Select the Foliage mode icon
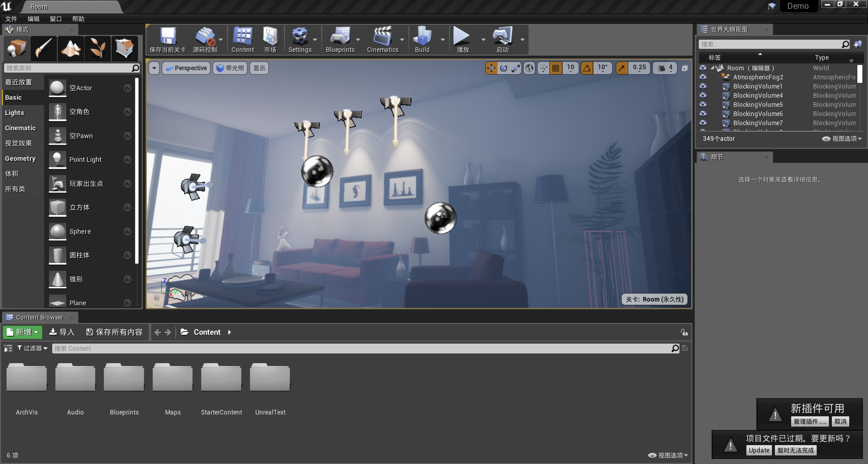868x464 pixels. click(x=98, y=48)
